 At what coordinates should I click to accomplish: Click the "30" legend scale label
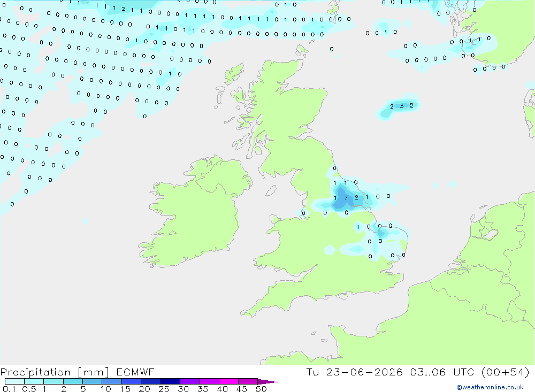(184, 389)
